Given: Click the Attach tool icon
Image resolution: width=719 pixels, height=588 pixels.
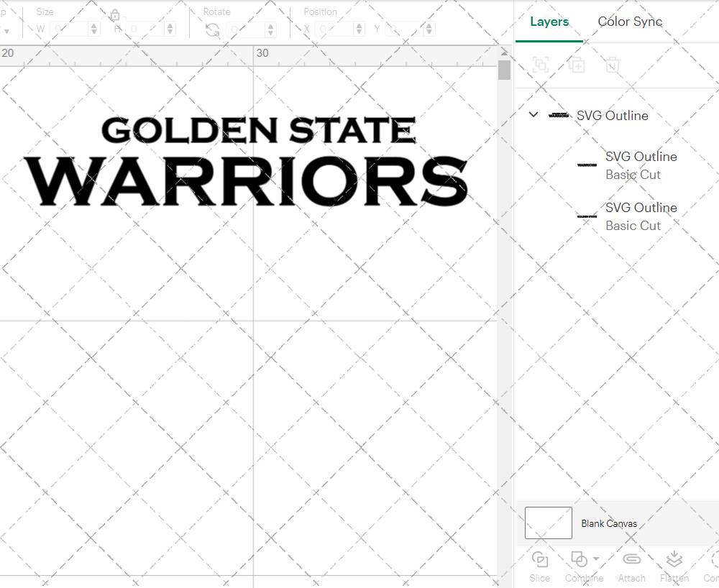Looking at the screenshot, I should (632, 559).
